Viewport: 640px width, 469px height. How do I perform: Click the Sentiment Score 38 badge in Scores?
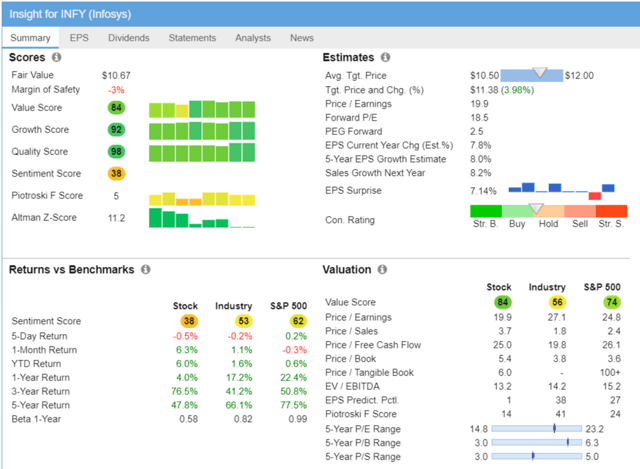(x=116, y=173)
